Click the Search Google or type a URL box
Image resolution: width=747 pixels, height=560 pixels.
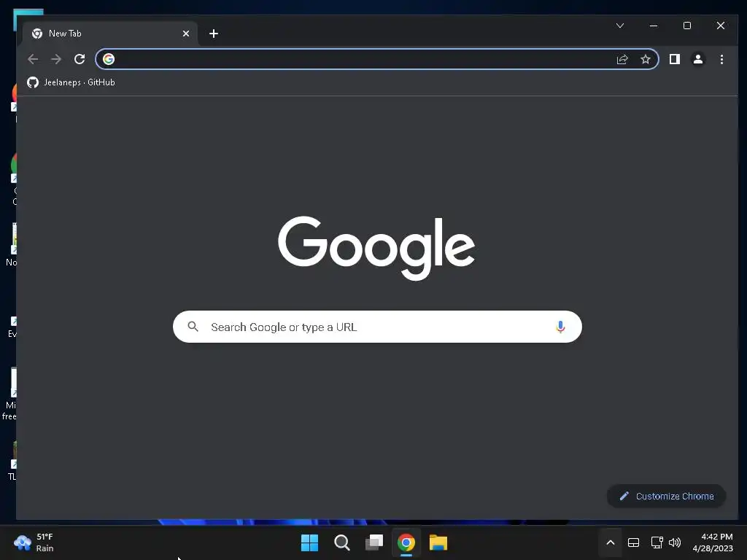(377, 327)
